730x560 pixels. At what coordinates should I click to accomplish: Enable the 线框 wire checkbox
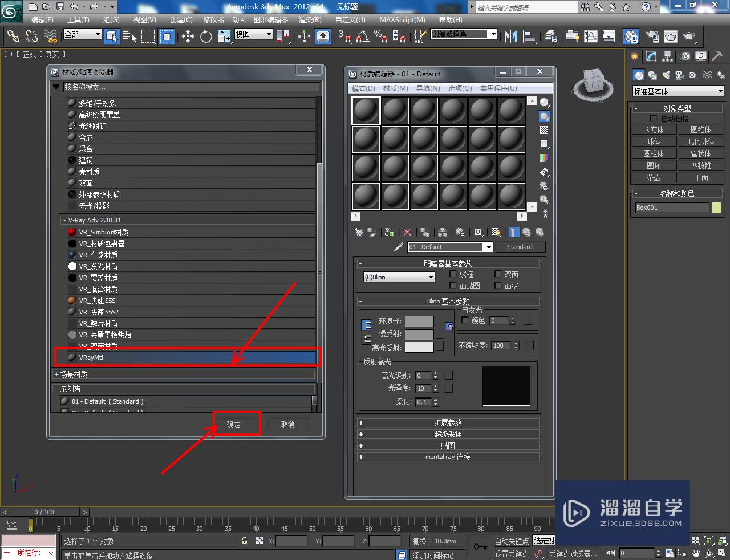pos(453,274)
